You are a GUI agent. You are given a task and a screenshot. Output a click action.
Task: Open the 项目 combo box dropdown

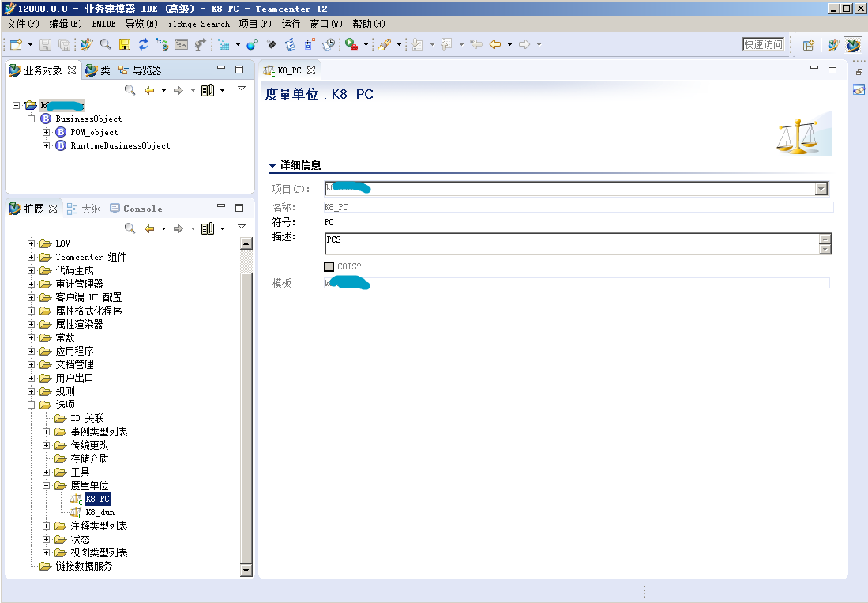[x=821, y=189]
